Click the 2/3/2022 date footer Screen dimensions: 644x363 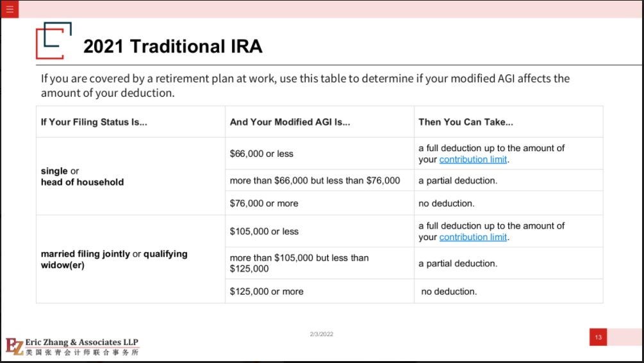pyautogui.click(x=322, y=334)
